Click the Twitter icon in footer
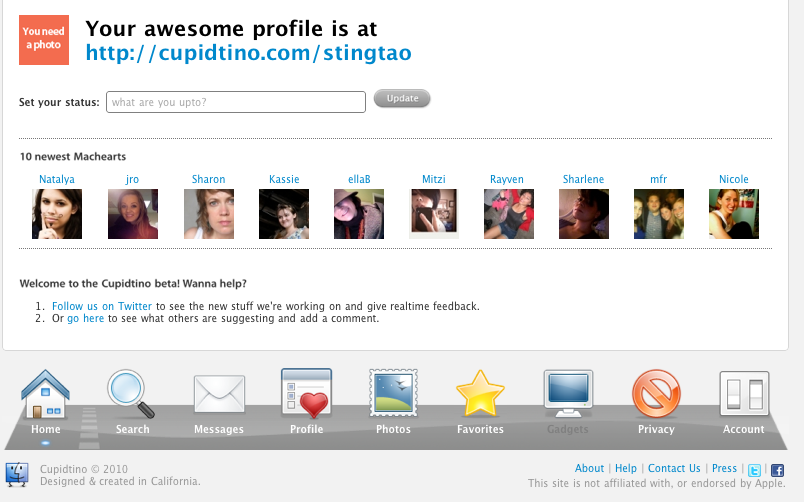The width and height of the screenshot is (804, 502). [x=754, y=470]
